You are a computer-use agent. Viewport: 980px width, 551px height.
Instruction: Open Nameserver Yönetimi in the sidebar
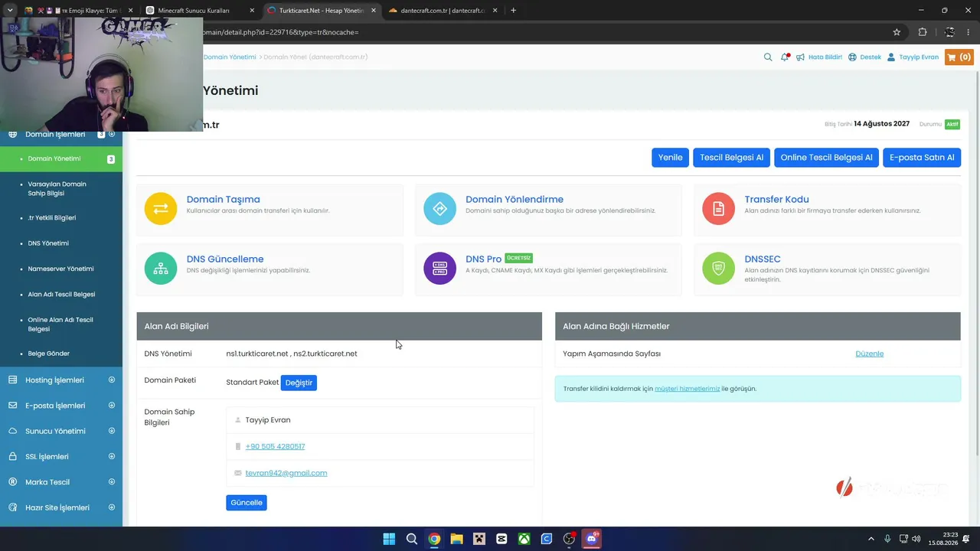point(60,269)
